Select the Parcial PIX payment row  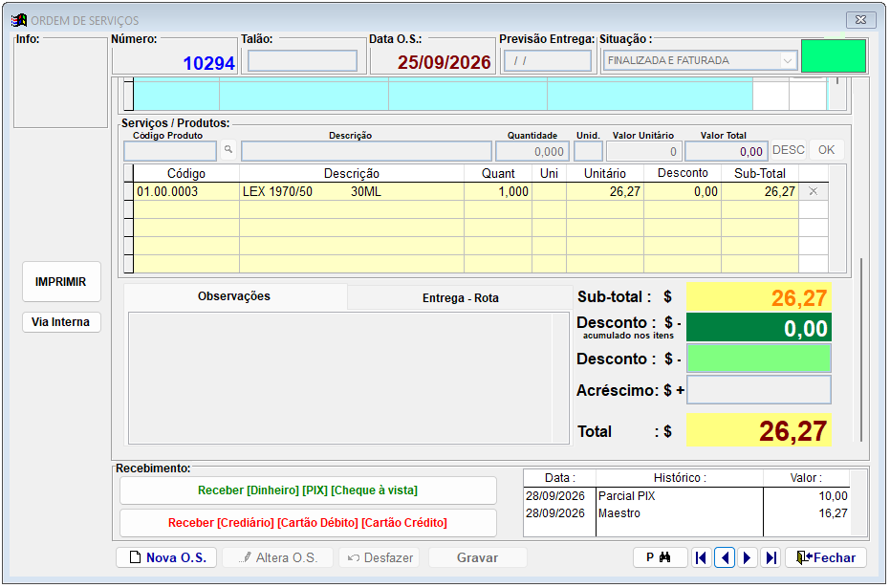pos(686,496)
